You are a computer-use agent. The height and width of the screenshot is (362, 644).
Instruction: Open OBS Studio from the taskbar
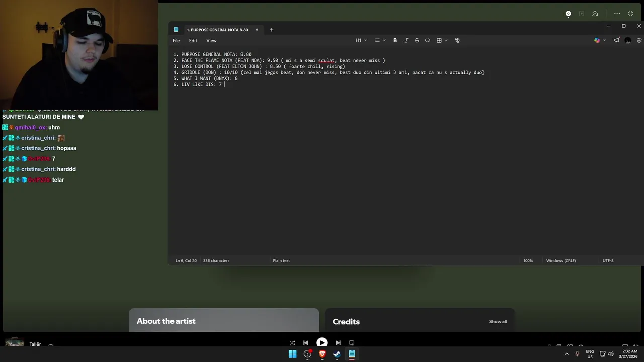pos(307,354)
